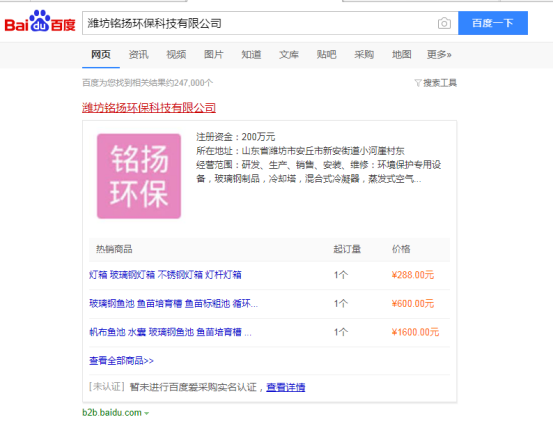
Task: Switch to the 资讯 tab
Action: tap(138, 54)
